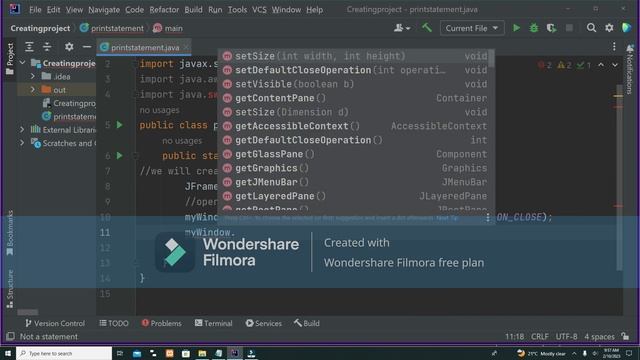
Task: Open Version Control tool window
Action: pos(55,323)
